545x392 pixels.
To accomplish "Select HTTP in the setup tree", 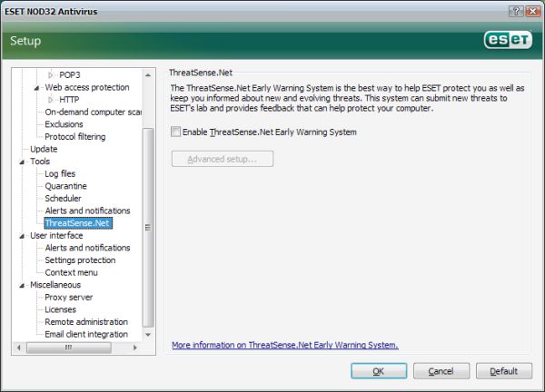I will 69,100.
